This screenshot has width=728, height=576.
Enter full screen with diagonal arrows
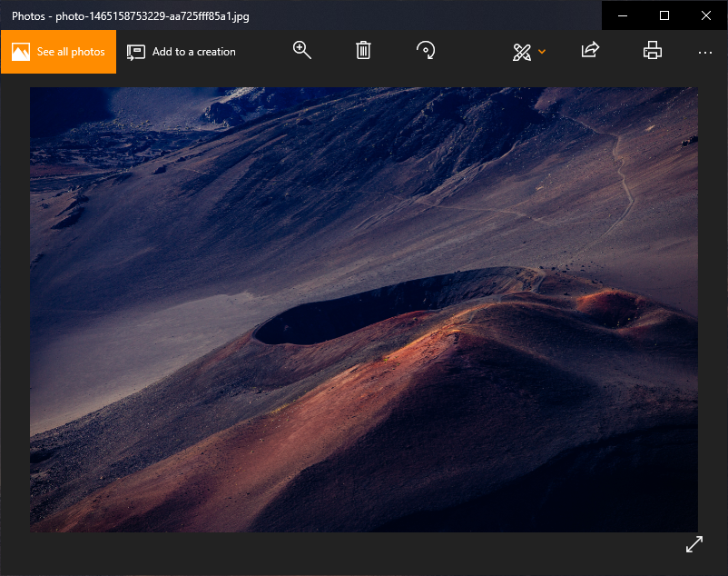coord(694,543)
